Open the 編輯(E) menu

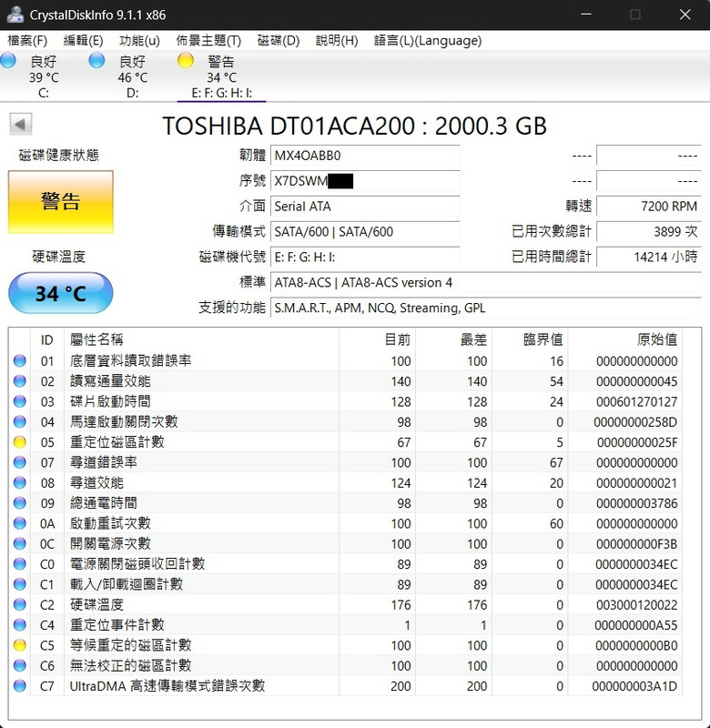(x=83, y=41)
